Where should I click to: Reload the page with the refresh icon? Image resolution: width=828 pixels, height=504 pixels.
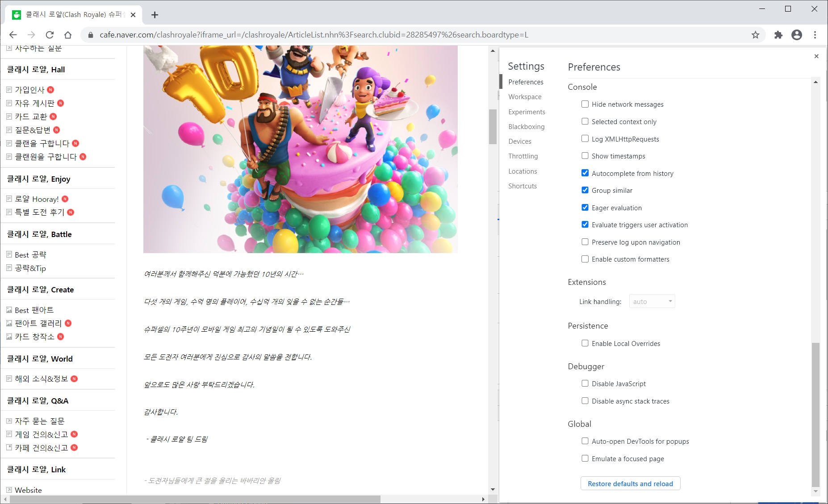pyautogui.click(x=50, y=35)
